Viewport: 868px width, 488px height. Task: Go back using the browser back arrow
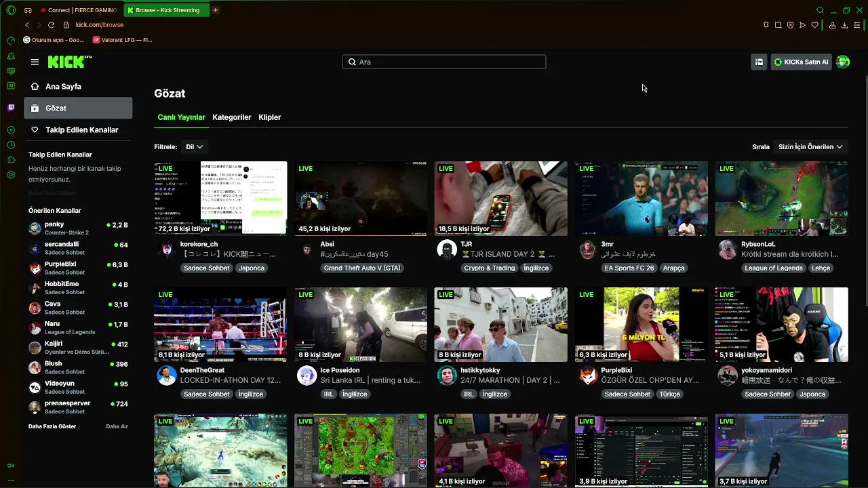(x=27, y=25)
